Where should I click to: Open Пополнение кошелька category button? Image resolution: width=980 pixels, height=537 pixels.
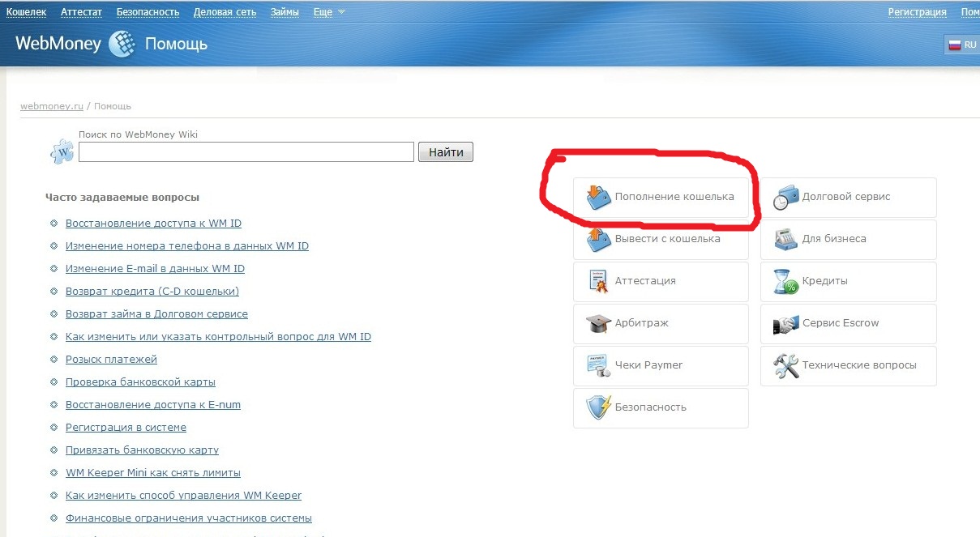point(661,197)
